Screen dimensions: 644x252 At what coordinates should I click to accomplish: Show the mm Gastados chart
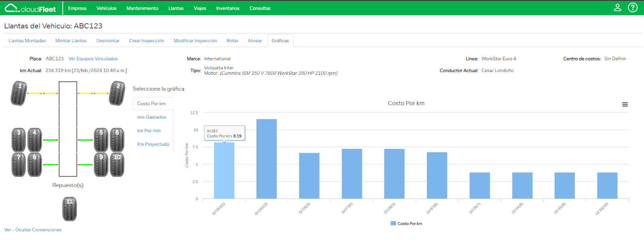point(151,117)
